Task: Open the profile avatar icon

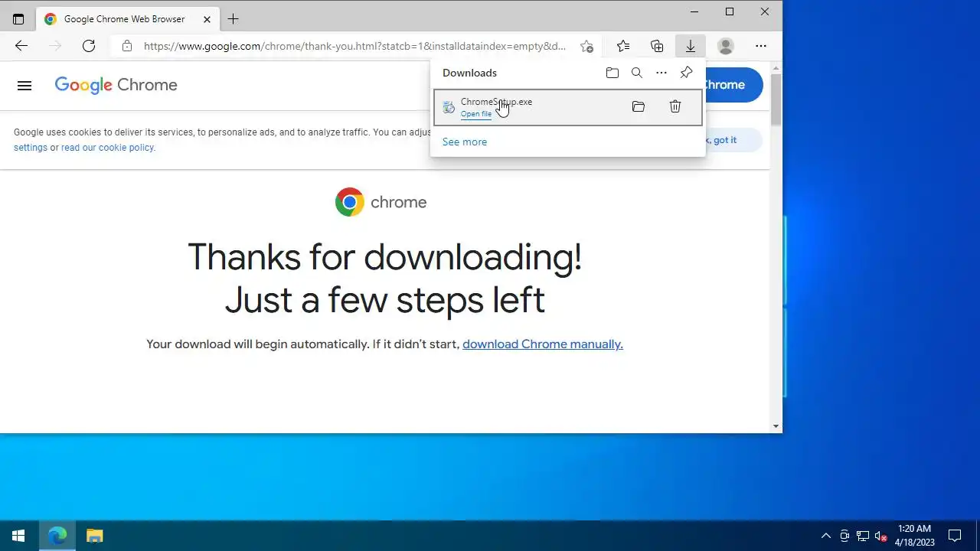Action: click(726, 46)
